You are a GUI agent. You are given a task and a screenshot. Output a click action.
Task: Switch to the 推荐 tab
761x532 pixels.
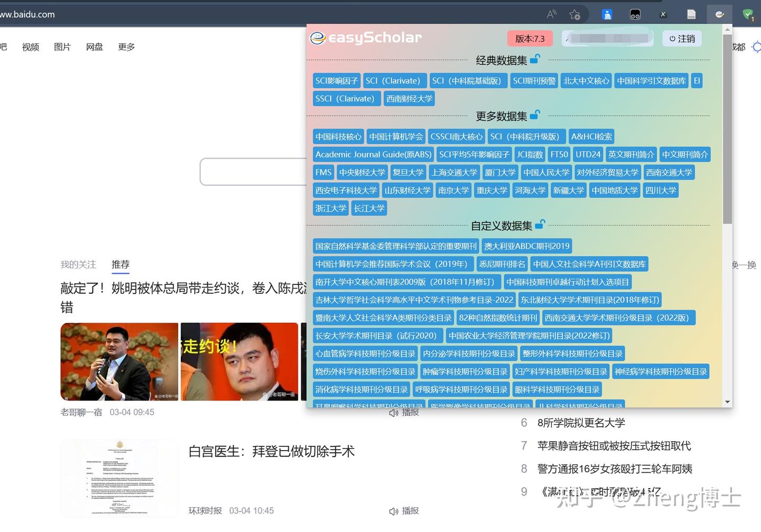(x=120, y=265)
